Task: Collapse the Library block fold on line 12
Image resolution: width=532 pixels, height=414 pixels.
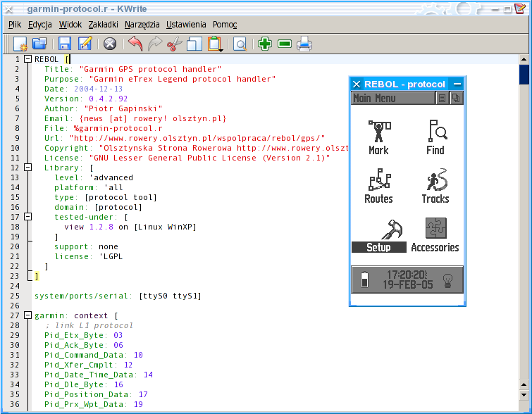Action: tap(27, 168)
